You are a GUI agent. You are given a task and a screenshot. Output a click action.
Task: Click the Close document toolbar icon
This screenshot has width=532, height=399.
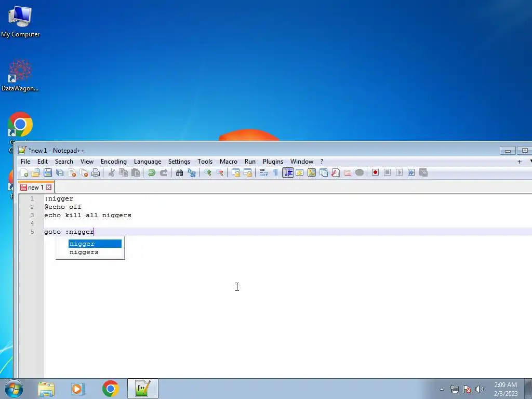tap(72, 172)
